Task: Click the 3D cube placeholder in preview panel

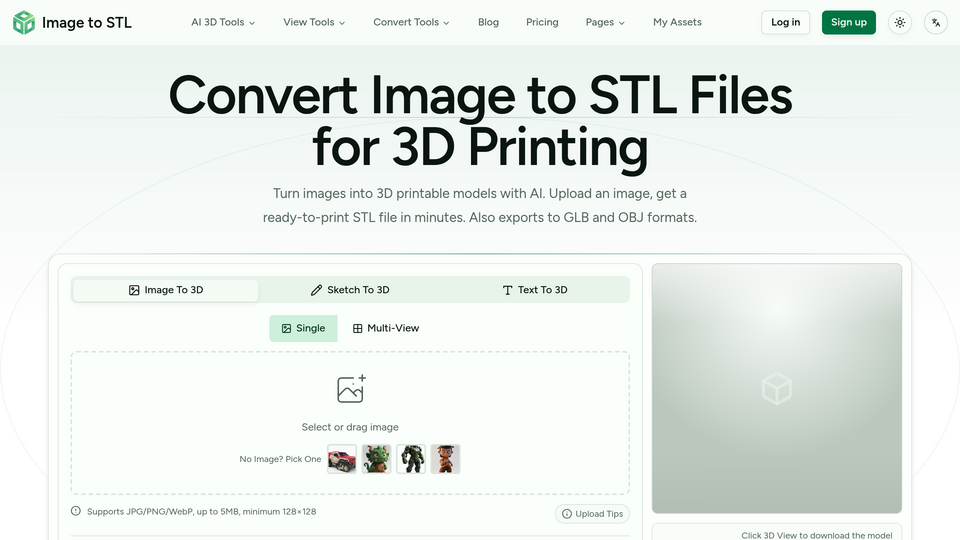Action: pyautogui.click(x=777, y=389)
